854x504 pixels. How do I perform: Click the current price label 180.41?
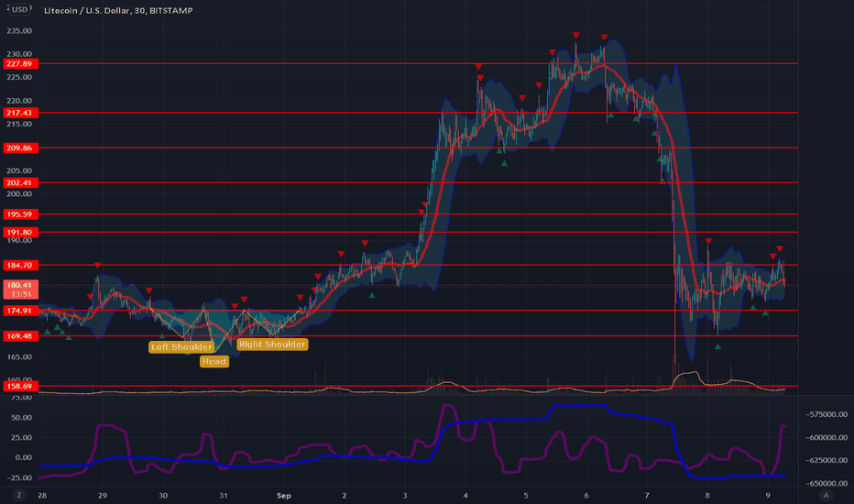(21, 285)
